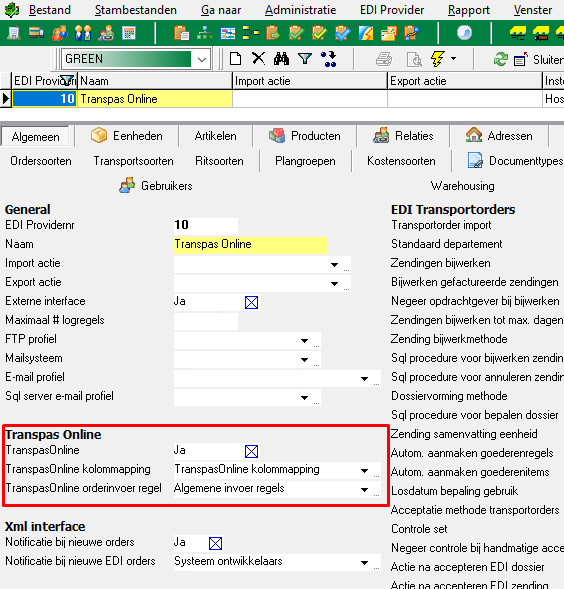Click the new blank record icon
The width and height of the screenshot is (564, 589).
point(236,59)
